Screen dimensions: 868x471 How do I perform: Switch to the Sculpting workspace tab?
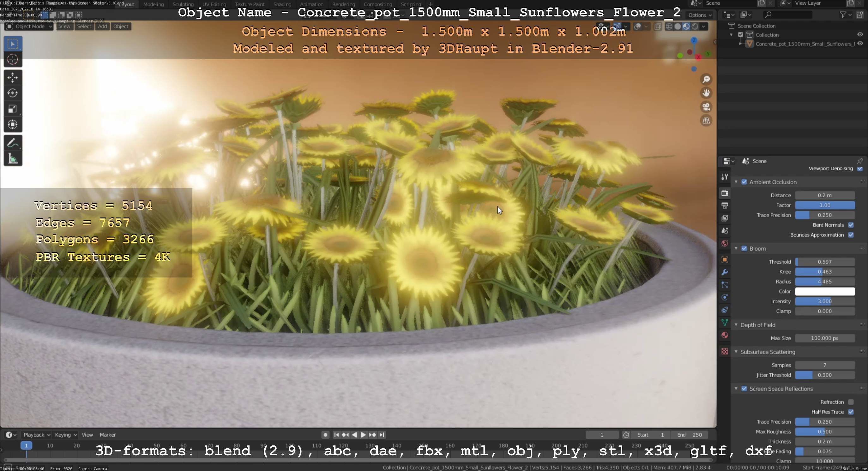(x=183, y=4)
